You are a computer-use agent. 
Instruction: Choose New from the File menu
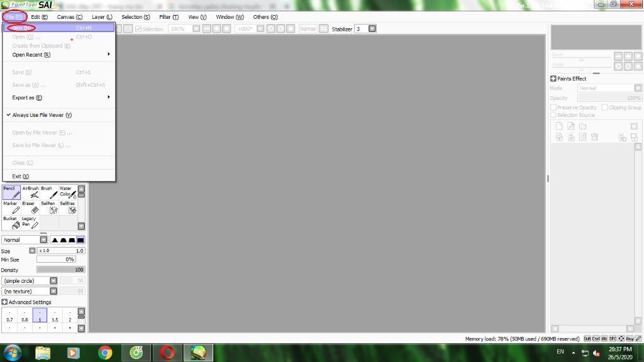pos(58,28)
